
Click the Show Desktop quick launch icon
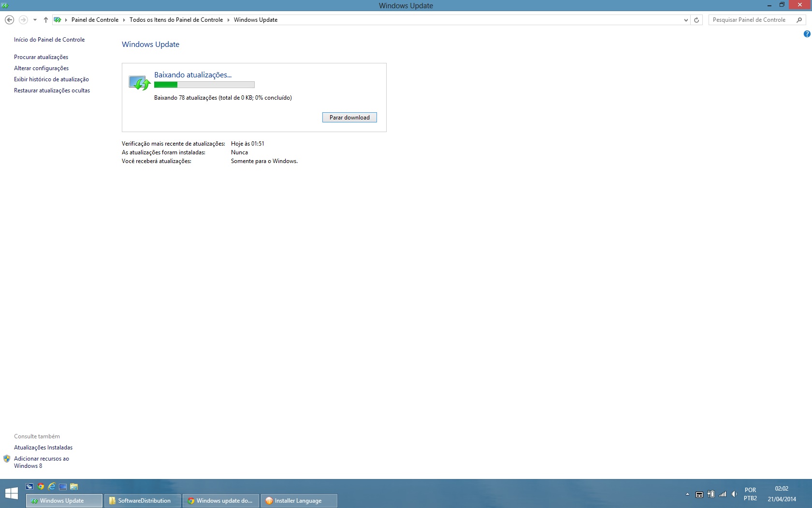click(63, 487)
